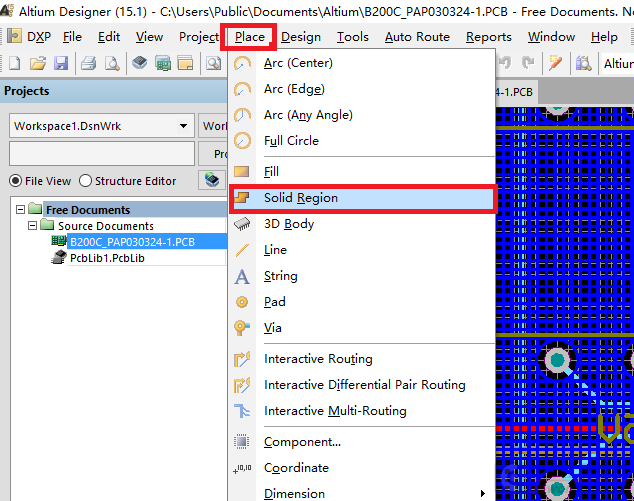Open the Project menu

pyautogui.click(x=199, y=37)
